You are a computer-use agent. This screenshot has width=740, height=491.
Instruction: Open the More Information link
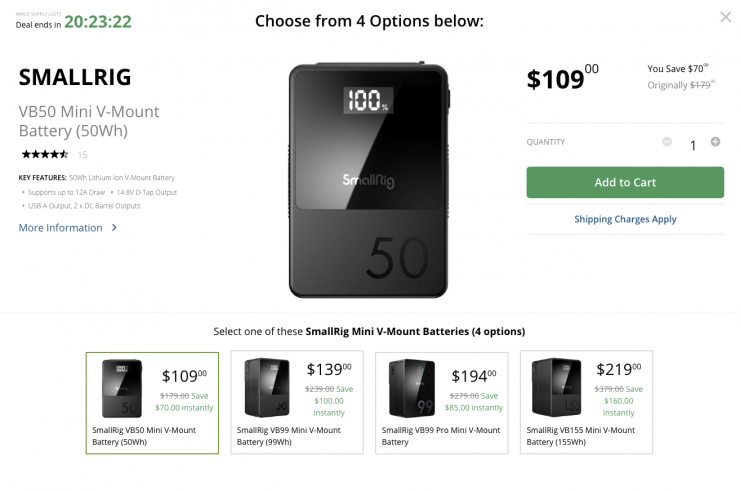pyautogui.click(x=60, y=228)
